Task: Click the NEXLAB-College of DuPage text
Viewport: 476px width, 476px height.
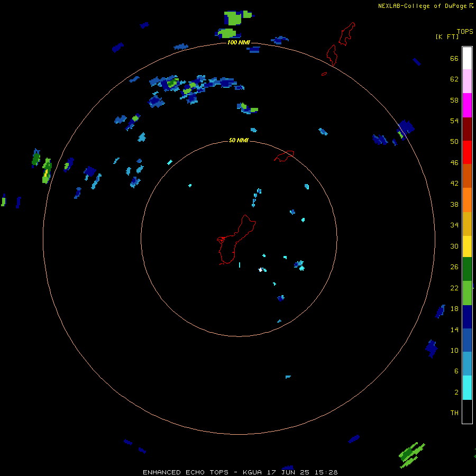Action: click(x=422, y=6)
